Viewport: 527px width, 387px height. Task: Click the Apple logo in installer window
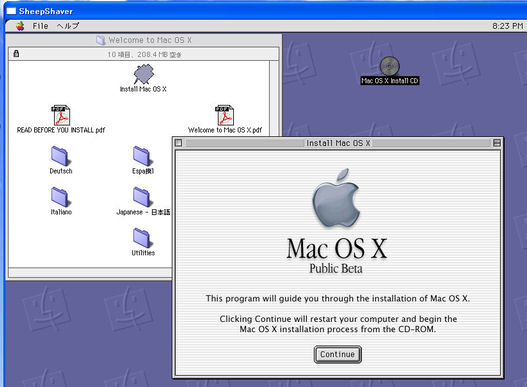tap(336, 199)
